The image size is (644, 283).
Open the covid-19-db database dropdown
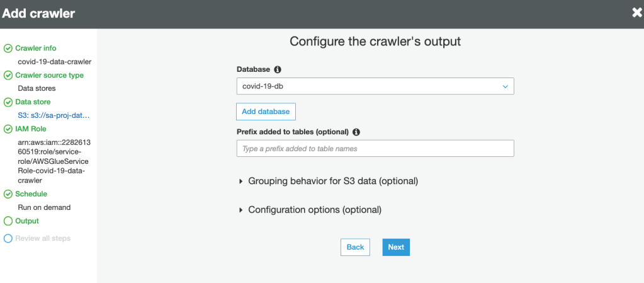point(375,86)
